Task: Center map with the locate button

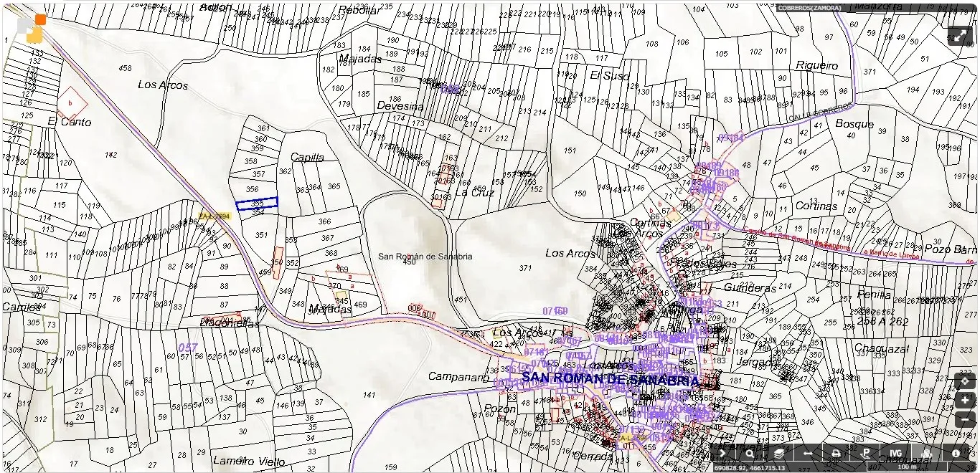Action: tap(965, 381)
